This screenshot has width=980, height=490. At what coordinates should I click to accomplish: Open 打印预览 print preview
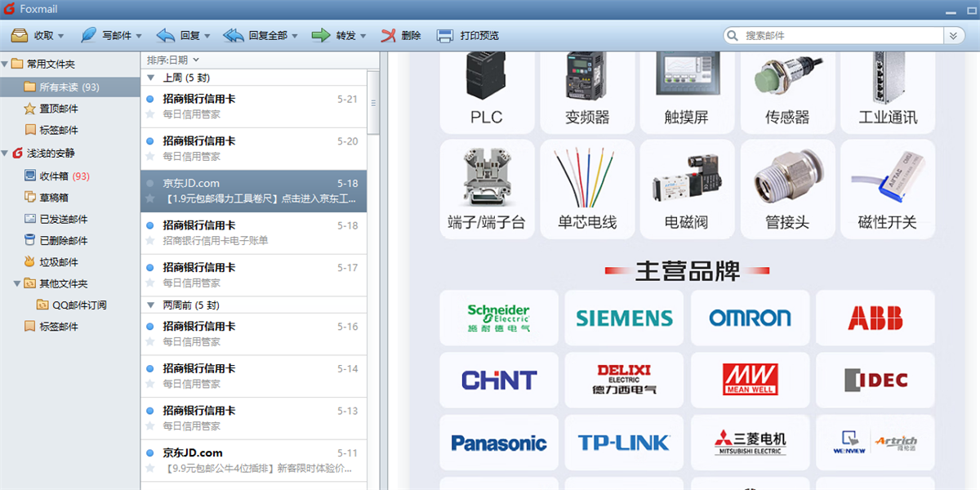click(468, 35)
